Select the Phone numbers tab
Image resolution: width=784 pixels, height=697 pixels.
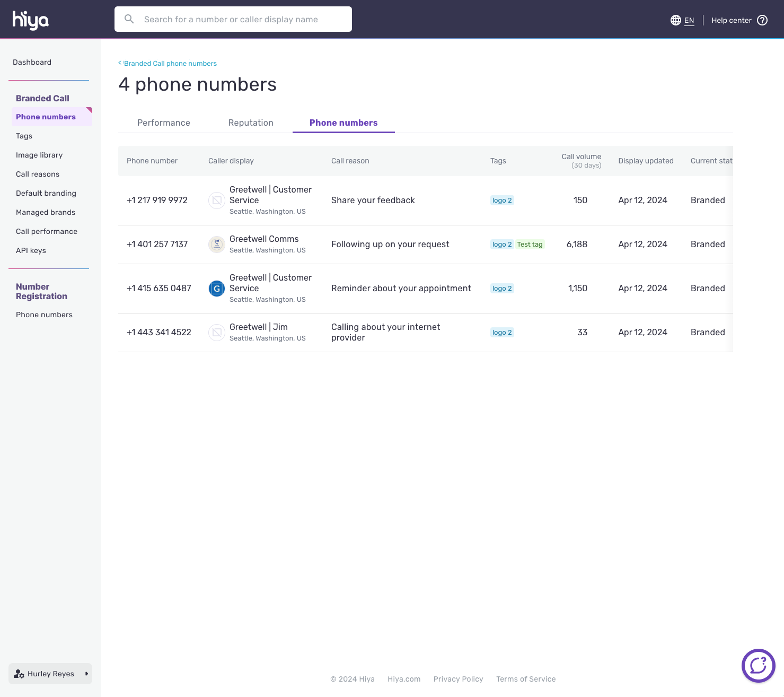tap(343, 123)
